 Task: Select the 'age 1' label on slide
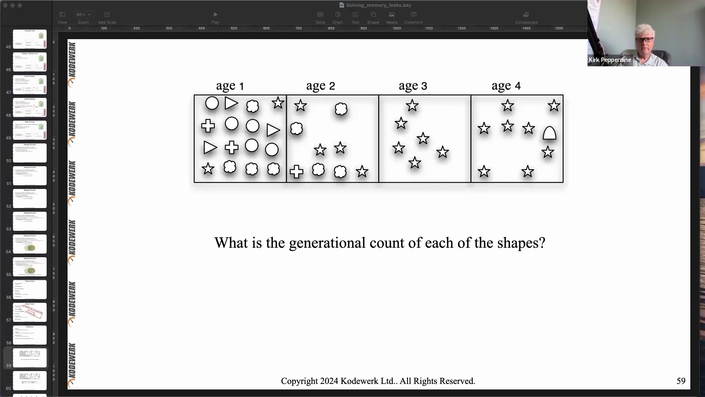point(230,86)
